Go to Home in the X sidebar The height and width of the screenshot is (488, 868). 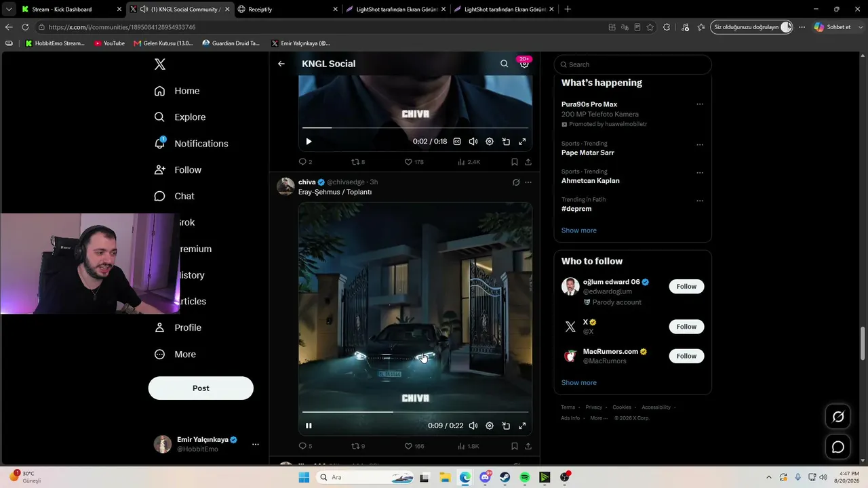click(x=177, y=91)
